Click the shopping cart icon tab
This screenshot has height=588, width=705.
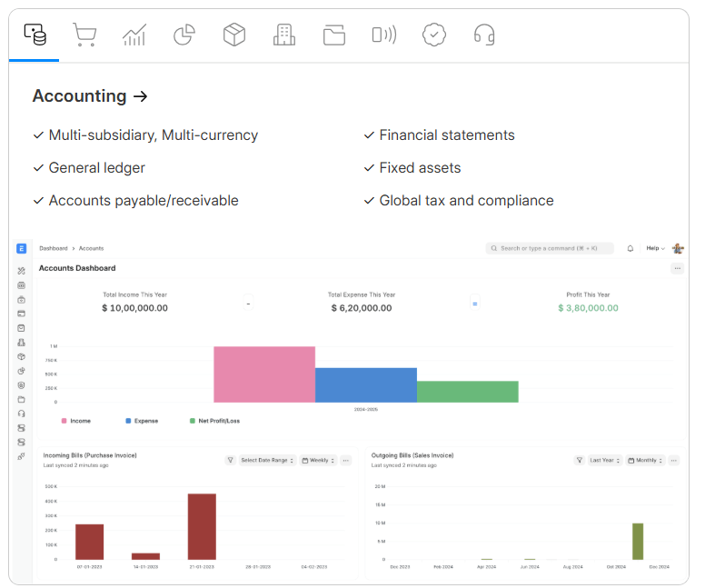coord(84,35)
